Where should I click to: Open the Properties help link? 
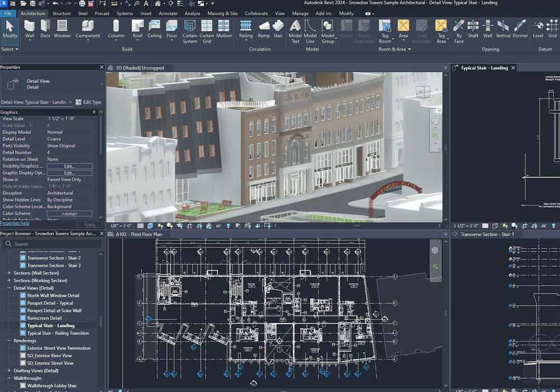pos(15,223)
